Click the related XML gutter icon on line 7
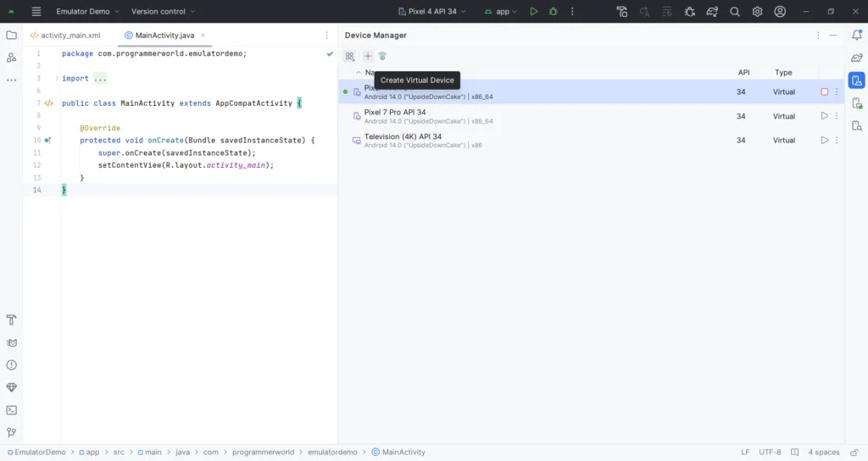This screenshot has width=868, height=461. (x=48, y=103)
